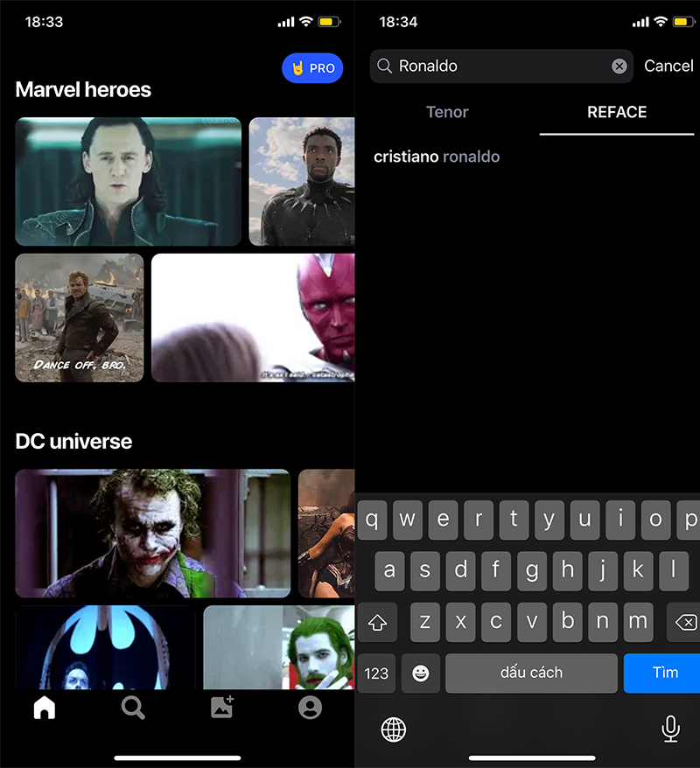Tap Cancel beside the search field
700x768 pixels.
click(668, 66)
